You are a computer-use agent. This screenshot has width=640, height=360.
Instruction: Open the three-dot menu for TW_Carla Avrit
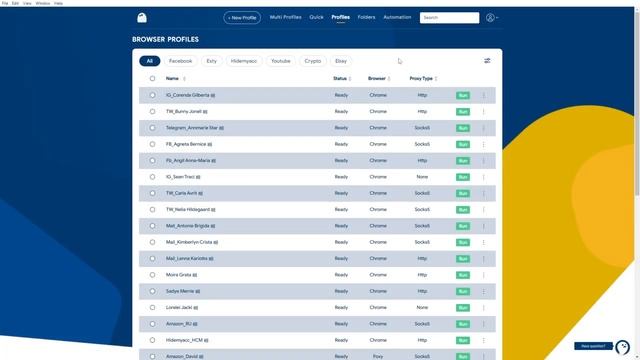click(484, 193)
